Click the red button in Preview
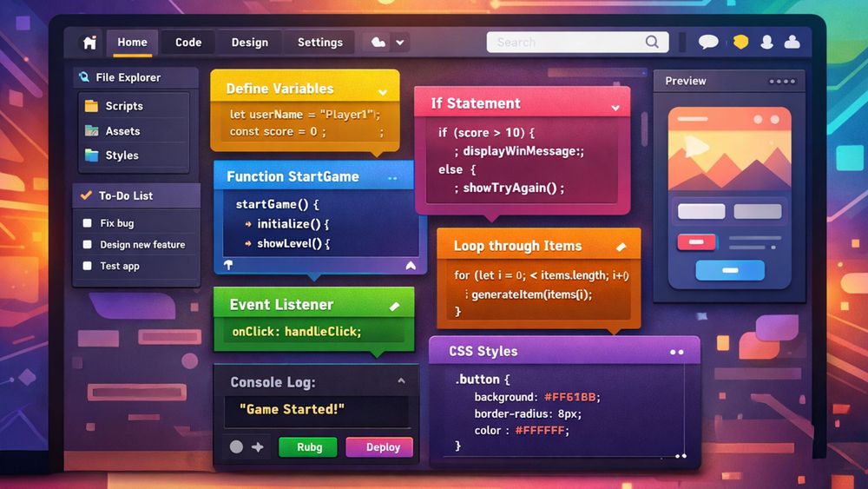 696,242
